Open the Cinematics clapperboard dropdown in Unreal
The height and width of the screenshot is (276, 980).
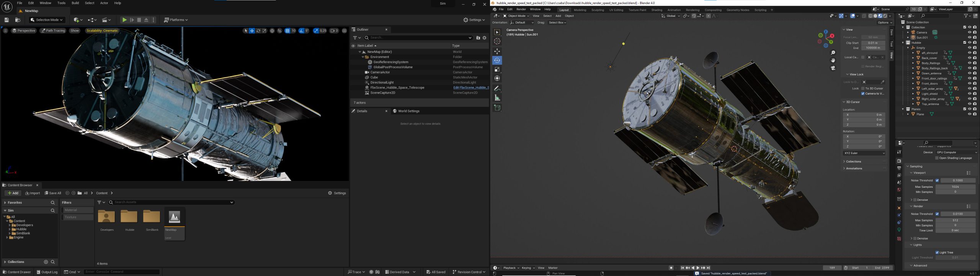click(106, 20)
